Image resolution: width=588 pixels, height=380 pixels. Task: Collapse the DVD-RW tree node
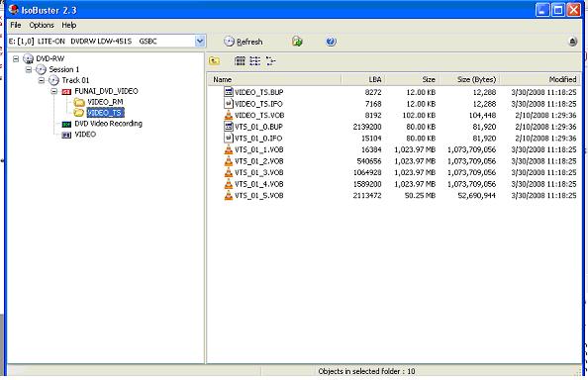16,58
